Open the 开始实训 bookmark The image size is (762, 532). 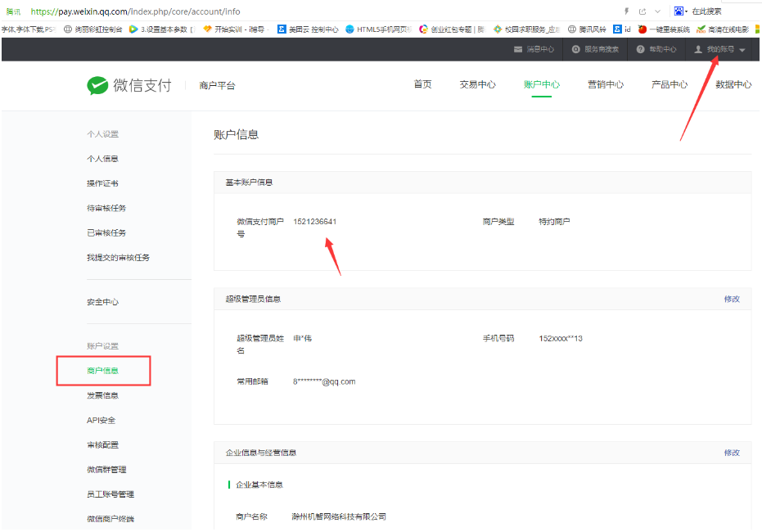237,29
